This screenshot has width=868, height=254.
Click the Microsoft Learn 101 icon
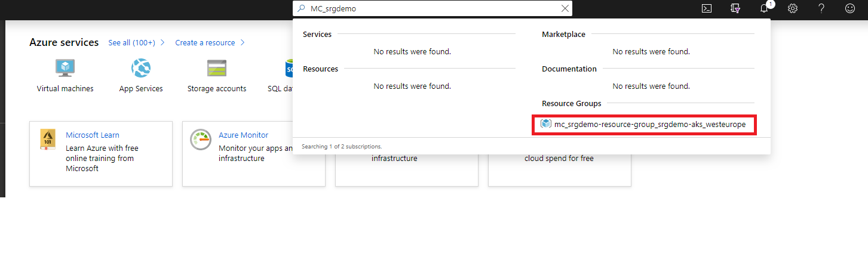(48, 139)
